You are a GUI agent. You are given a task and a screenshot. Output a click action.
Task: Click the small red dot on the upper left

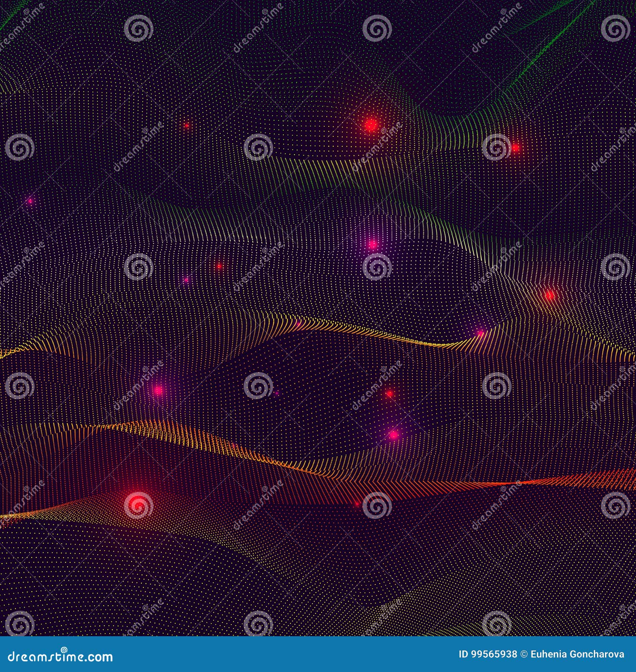188,125
